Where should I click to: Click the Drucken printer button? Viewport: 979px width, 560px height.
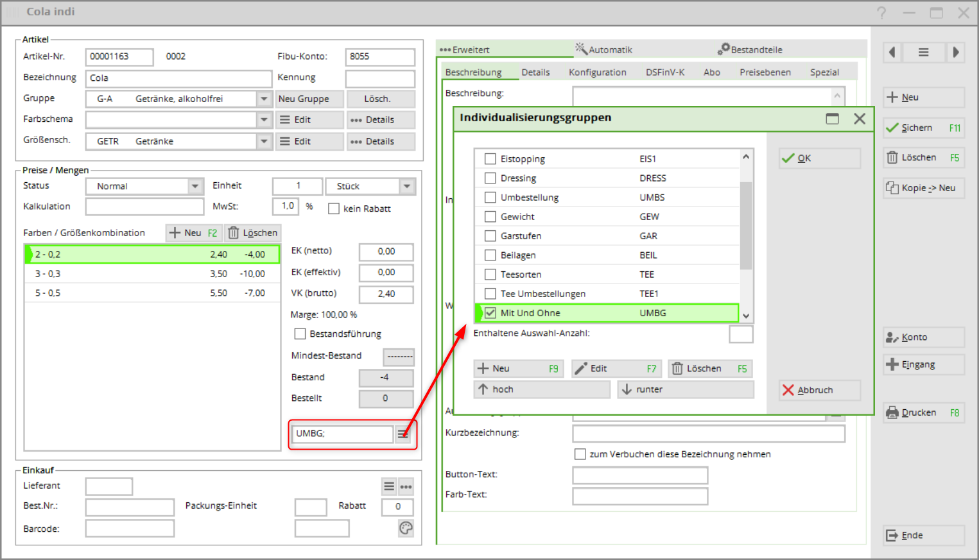pyautogui.click(x=923, y=412)
